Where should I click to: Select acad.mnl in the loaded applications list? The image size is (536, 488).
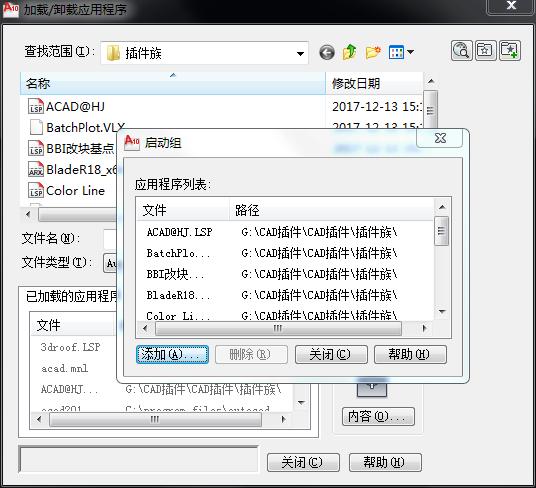[65, 368]
